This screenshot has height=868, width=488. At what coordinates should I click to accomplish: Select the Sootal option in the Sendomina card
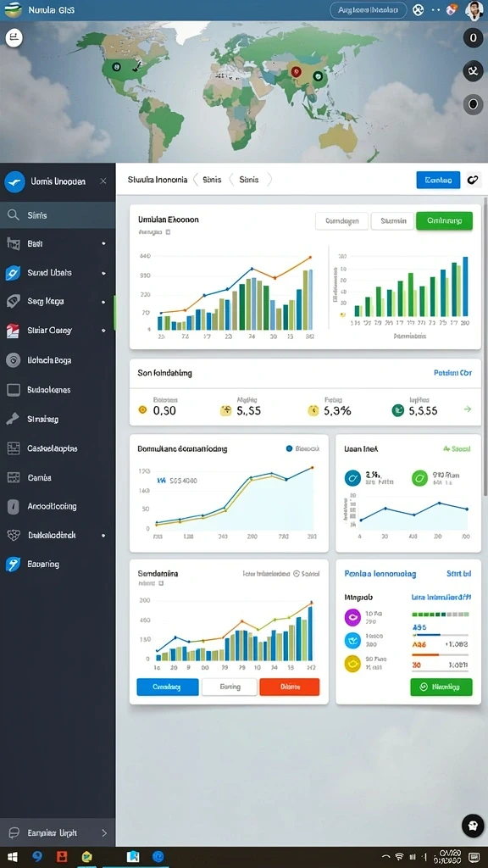pyautogui.click(x=307, y=574)
